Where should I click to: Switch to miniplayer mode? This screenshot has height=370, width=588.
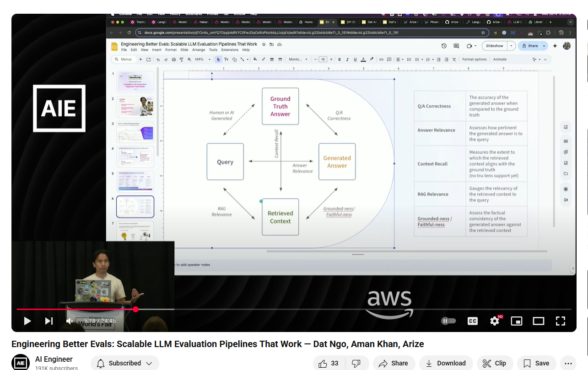click(517, 321)
